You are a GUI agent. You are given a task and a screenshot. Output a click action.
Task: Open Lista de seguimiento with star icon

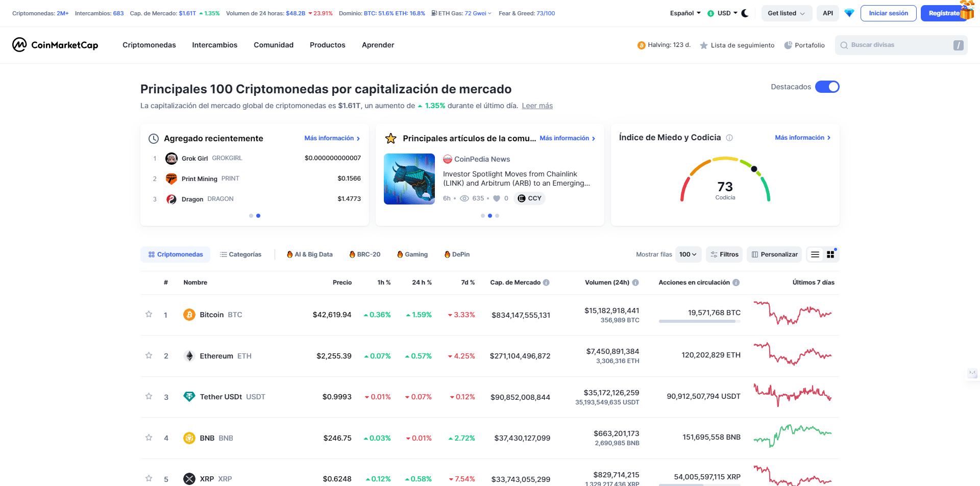pyautogui.click(x=737, y=45)
